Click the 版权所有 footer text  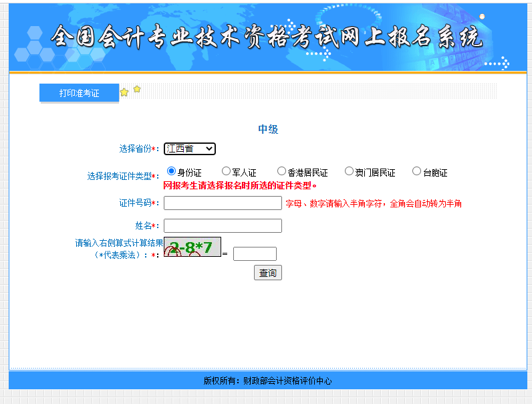click(267, 381)
